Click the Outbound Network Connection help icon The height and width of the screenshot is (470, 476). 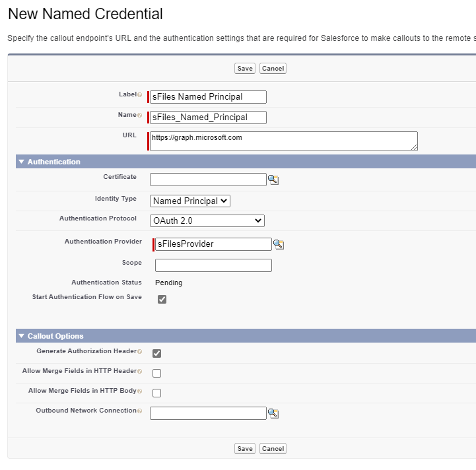point(140,411)
